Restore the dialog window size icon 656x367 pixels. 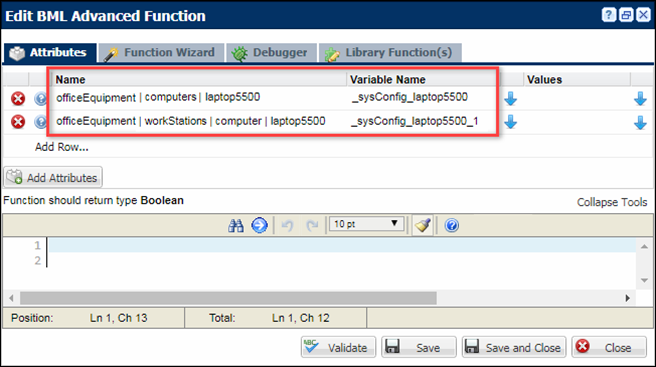pos(626,15)
